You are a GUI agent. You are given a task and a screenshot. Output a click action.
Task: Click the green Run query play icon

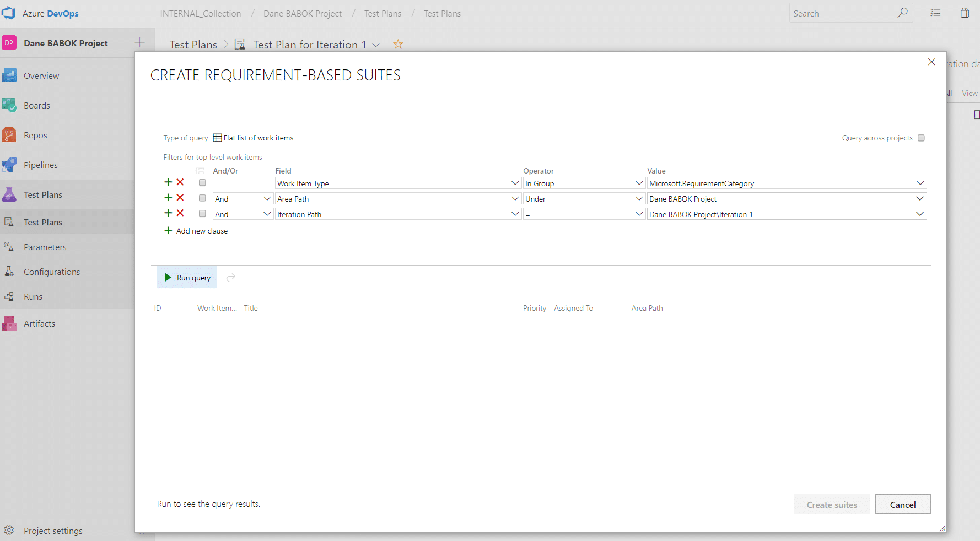[168, 278]
